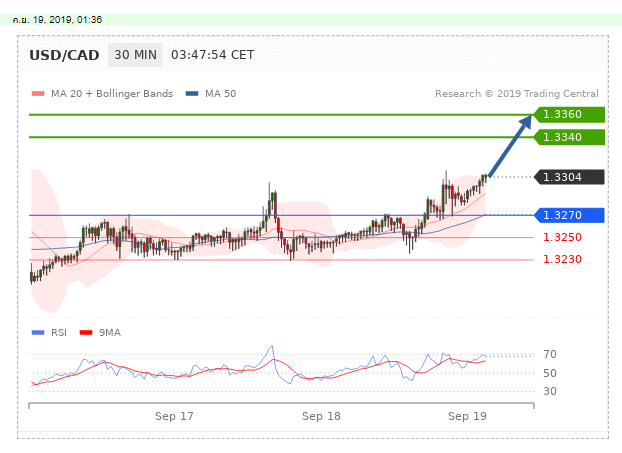
Task: Click the pink MA 20 legend swatch
Action: tap(38, 94)
